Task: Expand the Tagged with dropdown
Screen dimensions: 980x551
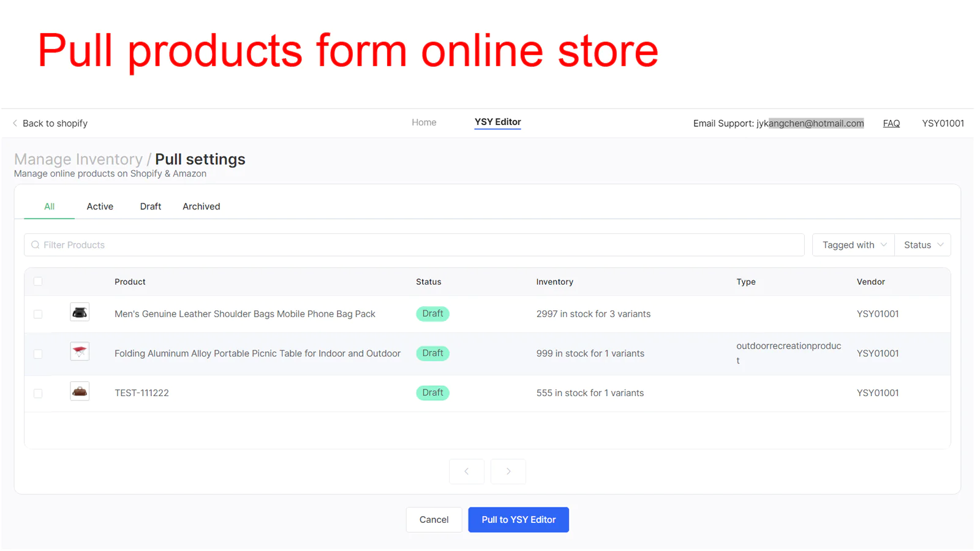Action: pyautogui.click(x=853, y=245)
